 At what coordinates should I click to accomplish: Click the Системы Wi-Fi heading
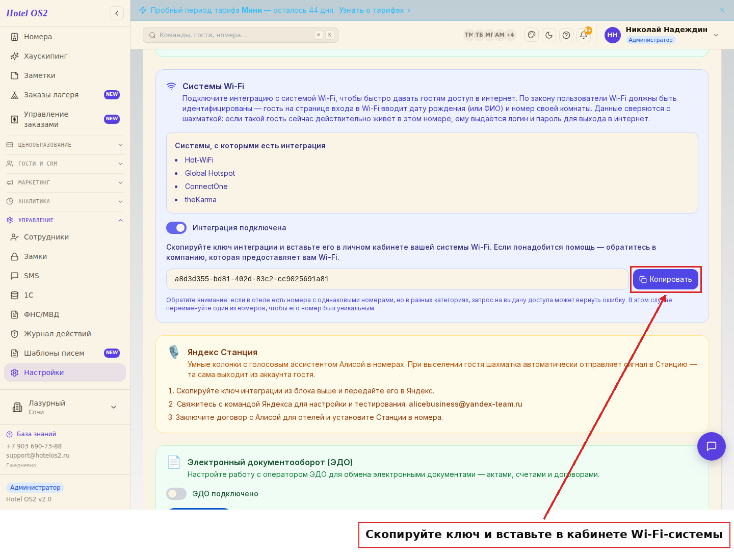pyautogui.click(x=213, y=86)
